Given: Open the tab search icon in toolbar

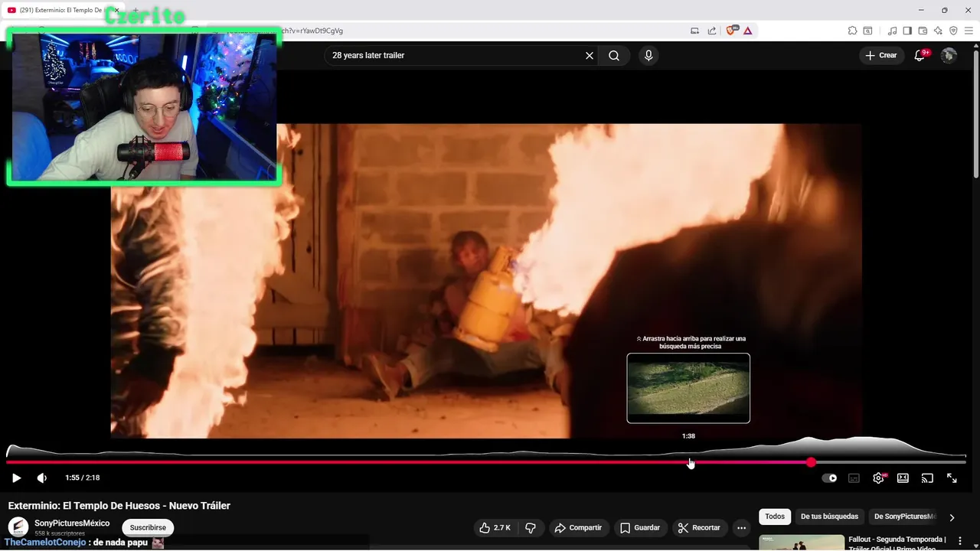Looking at the screenshot, I should (x=867, y=31).
